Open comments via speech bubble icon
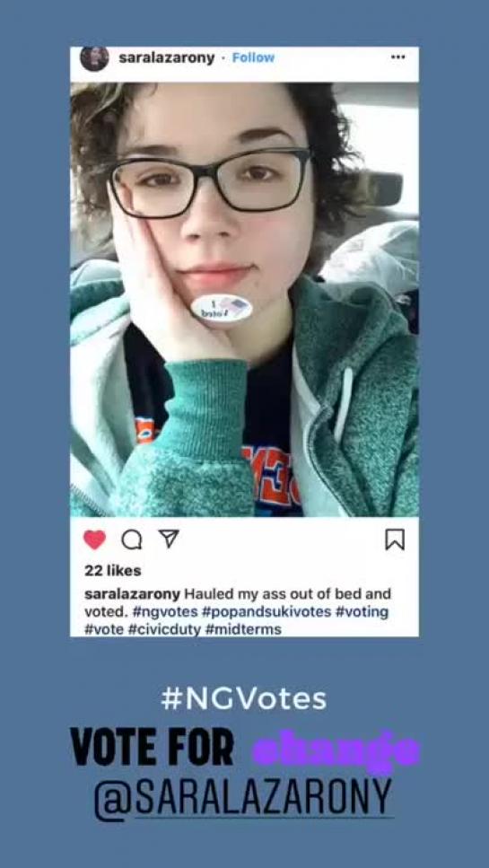The width and height of the screenshot is (489, 868). tap(131, 540)
